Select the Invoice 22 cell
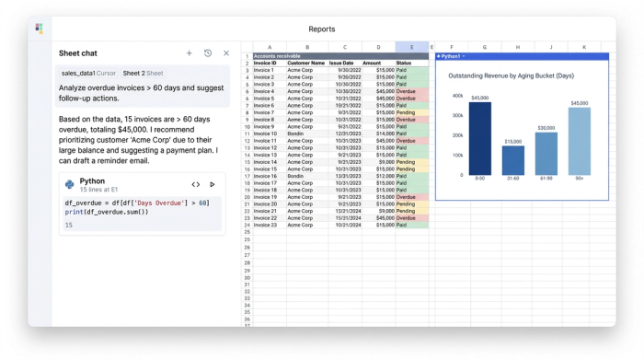The image size is (644, 360). 270,218
